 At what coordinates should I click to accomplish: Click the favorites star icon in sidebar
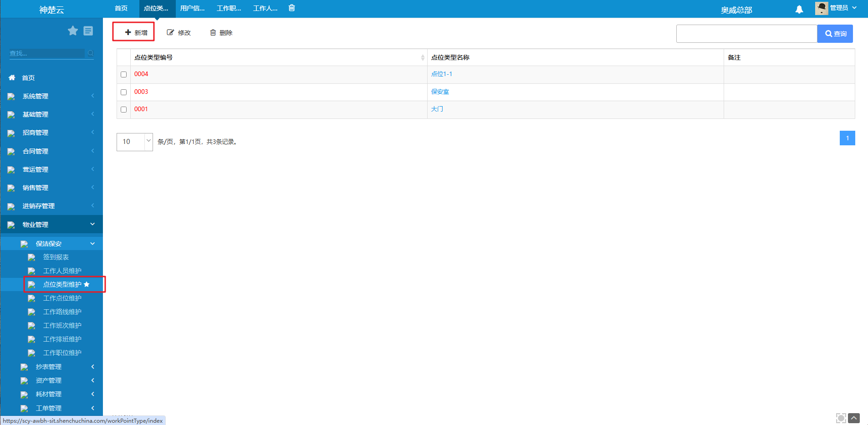pyautogui.click(x=73, y=31)
